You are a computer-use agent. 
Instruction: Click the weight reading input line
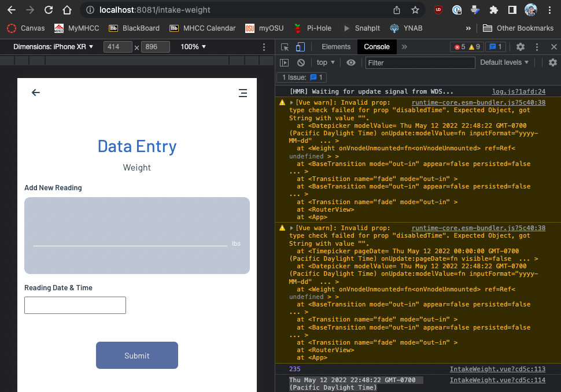[x=130, y=240]
